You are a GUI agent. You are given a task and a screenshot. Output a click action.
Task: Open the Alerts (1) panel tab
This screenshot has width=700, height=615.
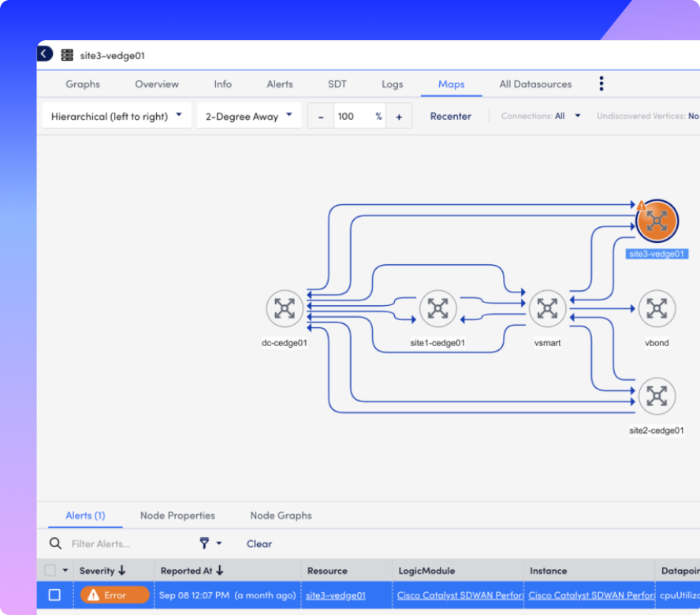pos(85,516)
